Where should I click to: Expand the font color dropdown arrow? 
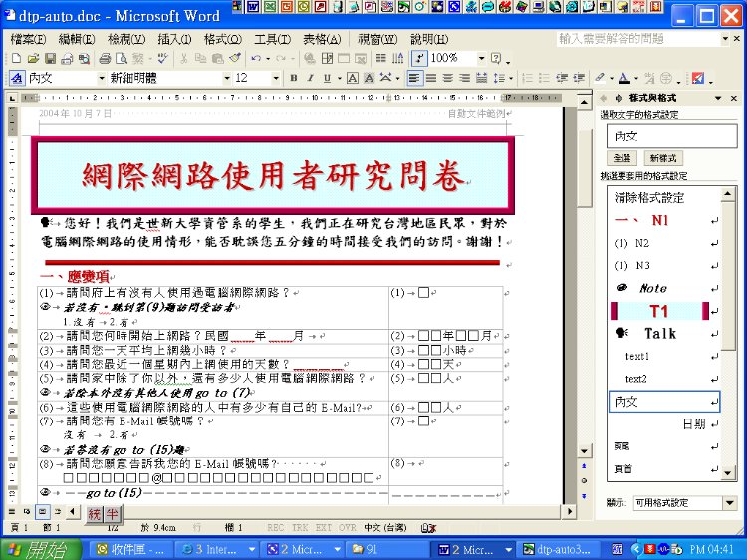click(x=636, y=78)
